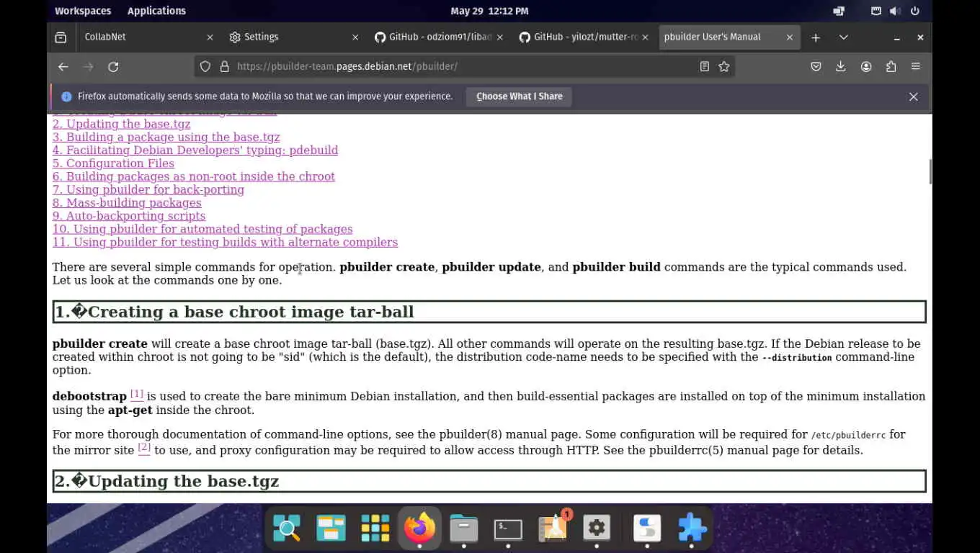Open the volume control in the panel
This screenshot has width=980, height=553.
pyautogui.click(x=895, y=11)
